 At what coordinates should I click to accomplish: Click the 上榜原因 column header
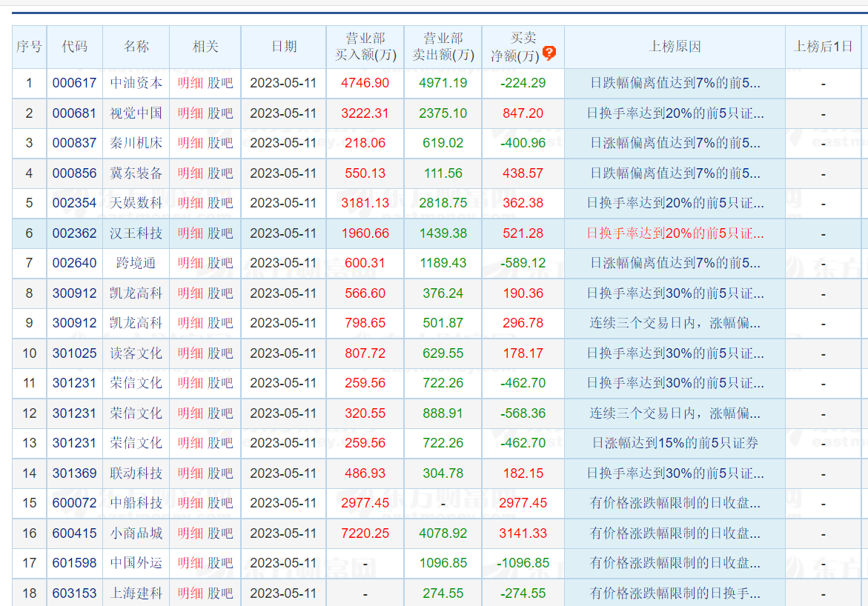point(675,47)
